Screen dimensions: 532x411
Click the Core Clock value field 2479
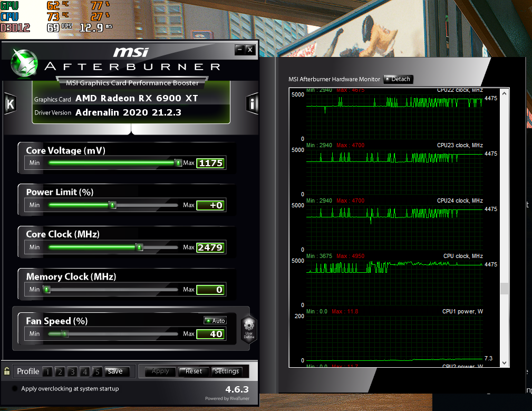(211, 247)
